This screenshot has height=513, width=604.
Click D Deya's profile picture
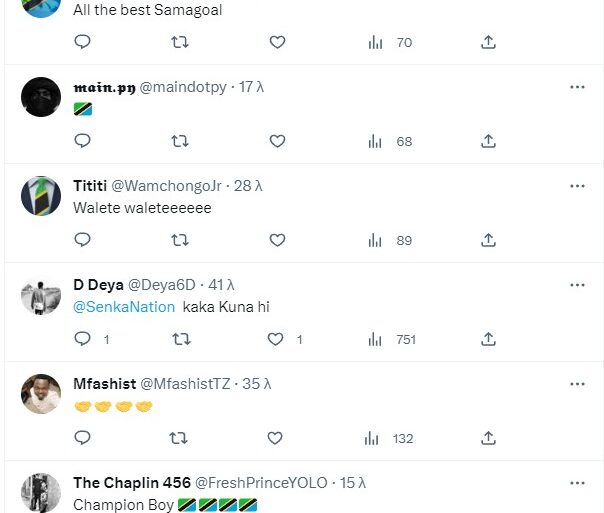pos(41,295)
